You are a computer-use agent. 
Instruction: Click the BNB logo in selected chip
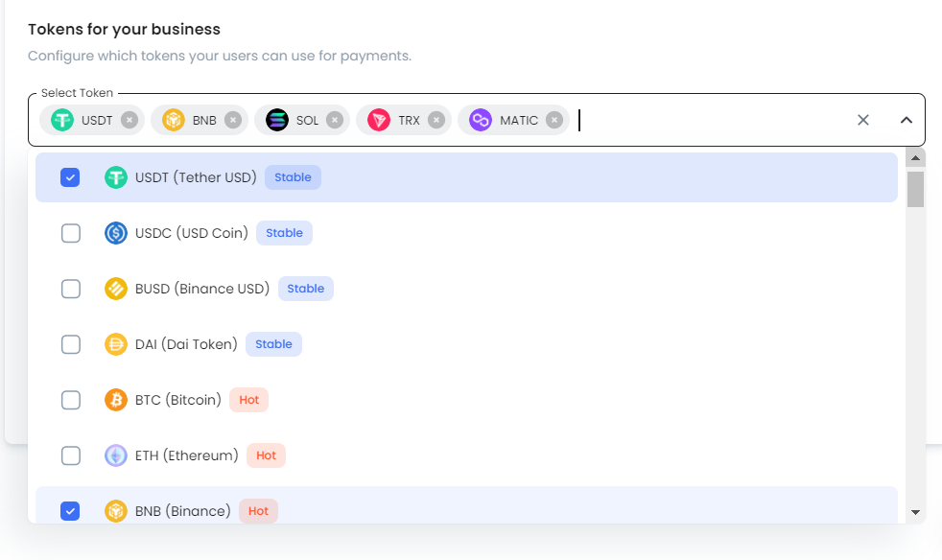point(173,120)
